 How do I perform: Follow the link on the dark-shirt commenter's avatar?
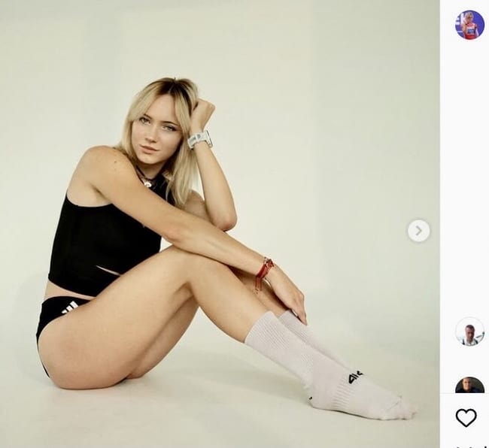(469, 385)
